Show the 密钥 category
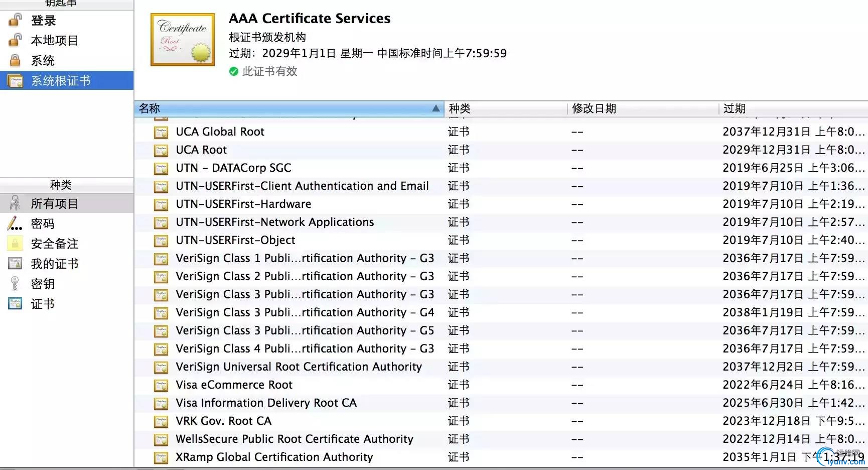The image size is (868, 470). coord(67,284)
